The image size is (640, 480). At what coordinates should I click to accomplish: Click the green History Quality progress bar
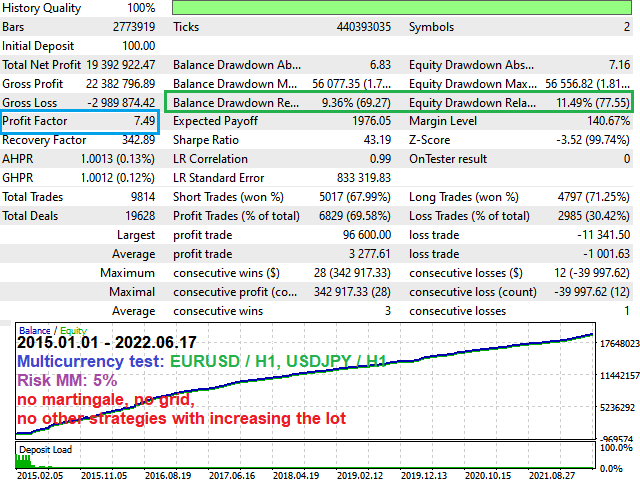point(400,8)
